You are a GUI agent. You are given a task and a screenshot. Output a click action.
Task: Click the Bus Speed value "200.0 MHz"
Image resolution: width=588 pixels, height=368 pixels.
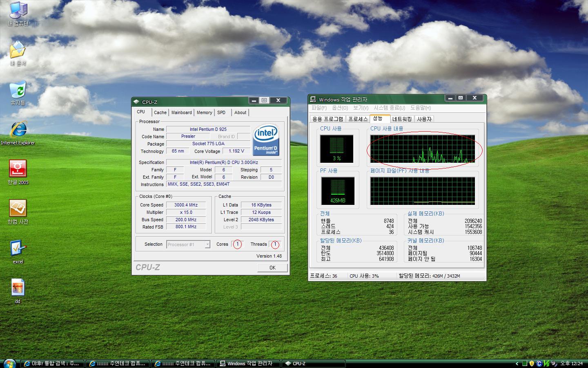[x=186, y=220]
